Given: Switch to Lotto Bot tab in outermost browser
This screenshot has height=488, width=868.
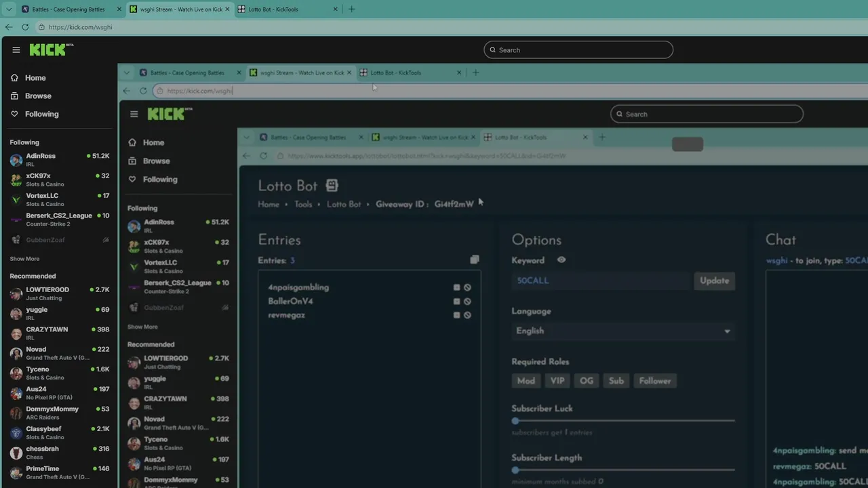Looking at the screenshot, I should pos(288,9).
